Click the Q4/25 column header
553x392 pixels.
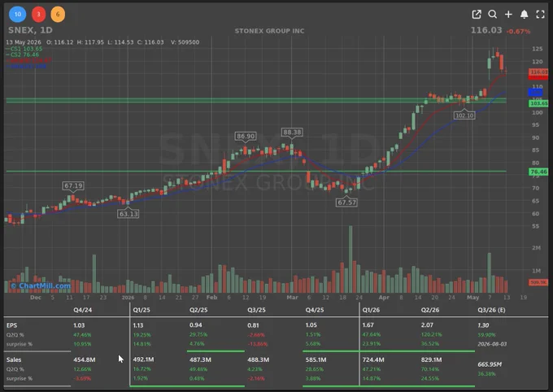(x=315, y=310)
